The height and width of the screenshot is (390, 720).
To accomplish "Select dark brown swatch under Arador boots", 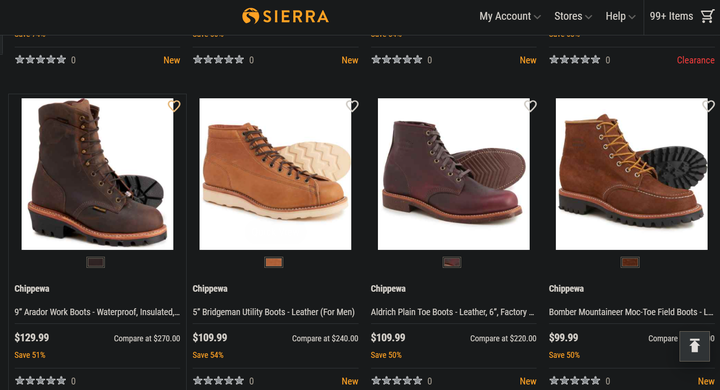I will (x=96, y=262).
